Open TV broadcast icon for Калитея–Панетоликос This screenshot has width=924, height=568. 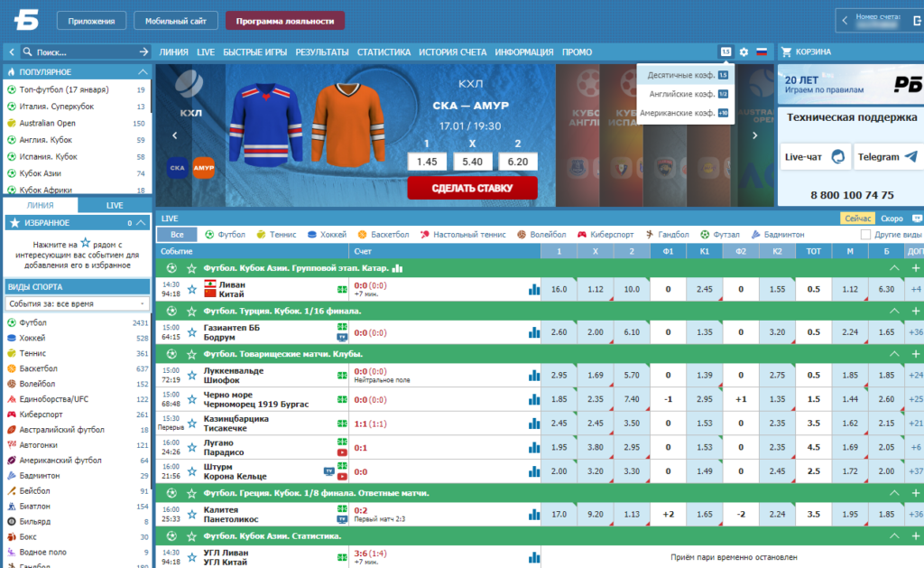point(342,519)
